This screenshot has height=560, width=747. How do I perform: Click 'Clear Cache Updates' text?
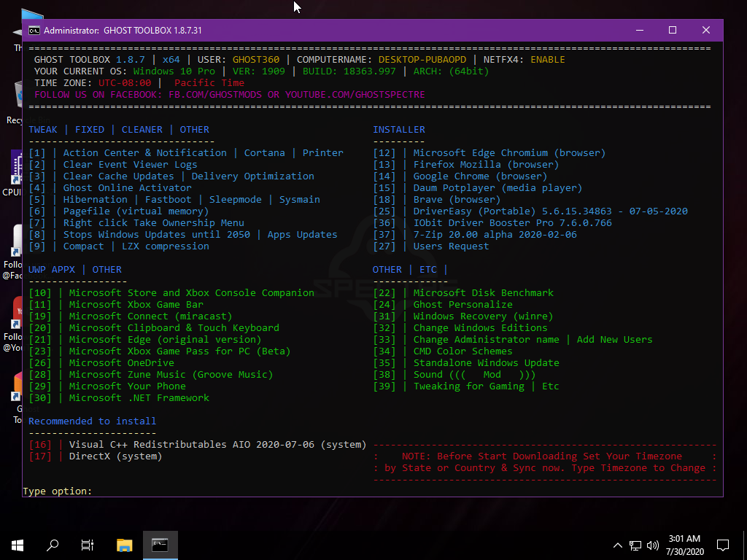tap(119, 176)
